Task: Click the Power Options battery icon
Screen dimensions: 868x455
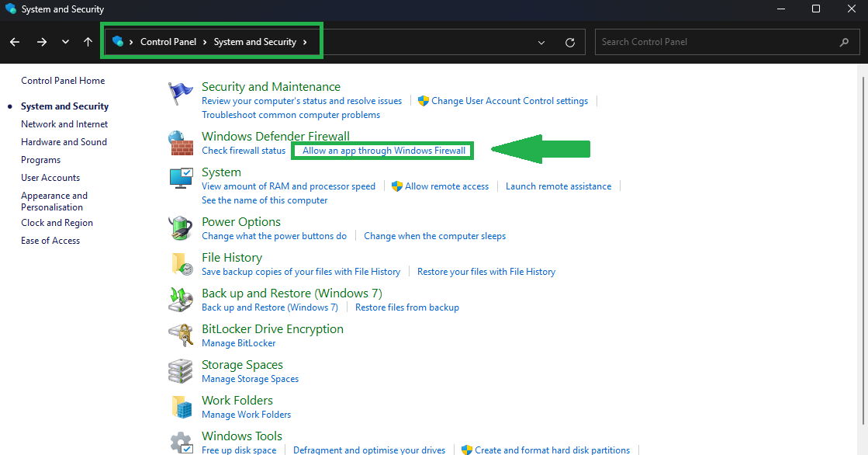Action: coord(181,228)
